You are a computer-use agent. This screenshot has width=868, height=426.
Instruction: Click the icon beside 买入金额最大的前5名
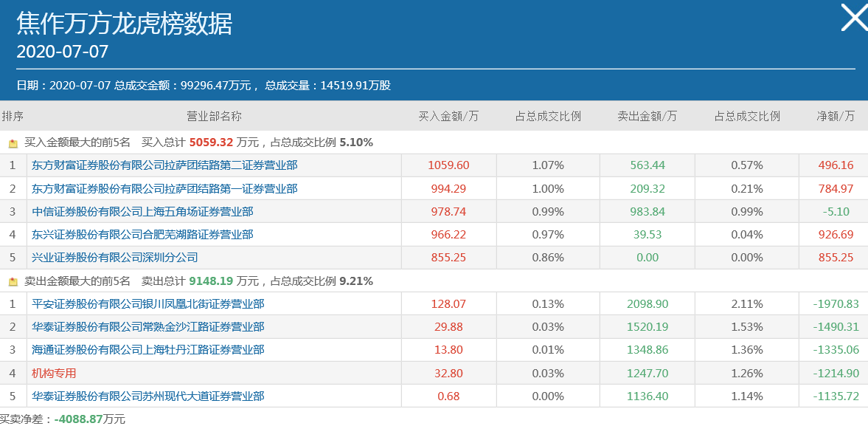pos(13,143)
